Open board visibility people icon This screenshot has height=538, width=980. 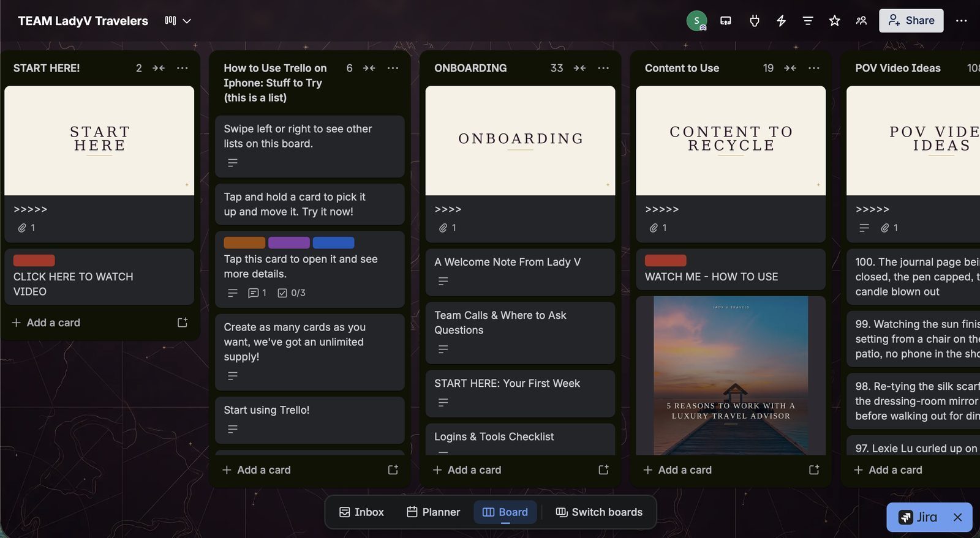pyautogui.click(x=861, y=21)
